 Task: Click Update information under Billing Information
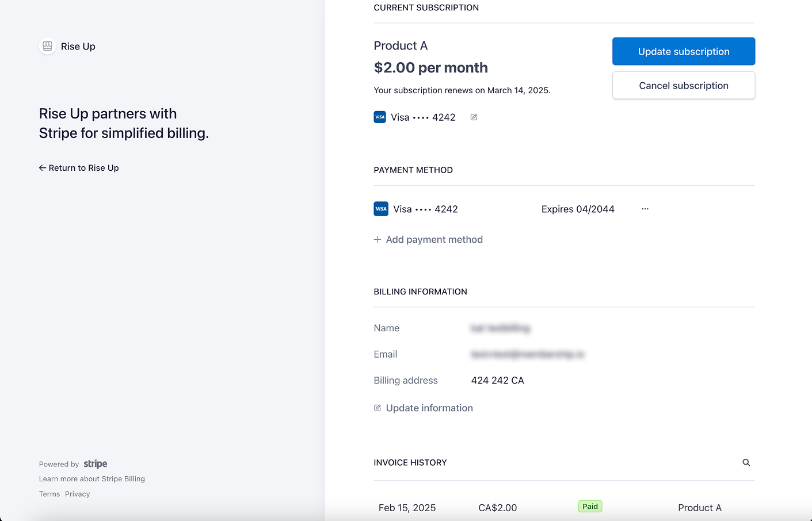(429, 408)
